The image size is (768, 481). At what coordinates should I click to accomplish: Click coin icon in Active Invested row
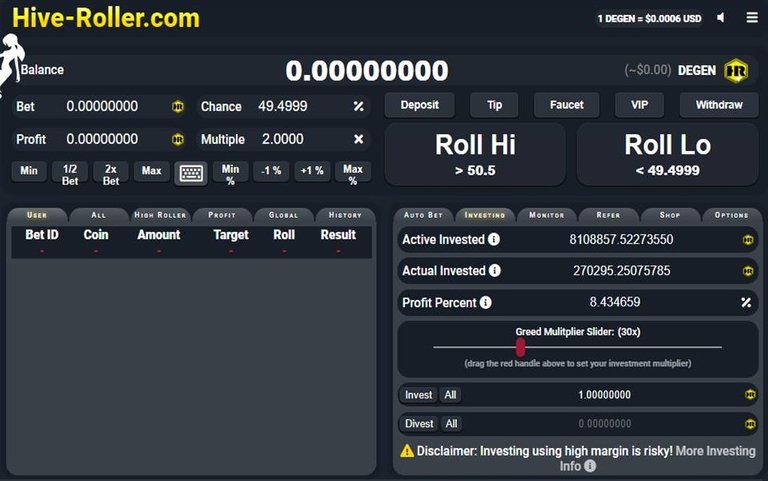coord(748,240)
